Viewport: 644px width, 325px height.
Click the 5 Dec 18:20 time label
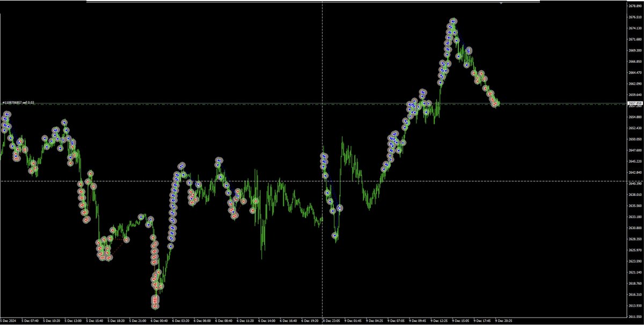(x=116, y=321)
